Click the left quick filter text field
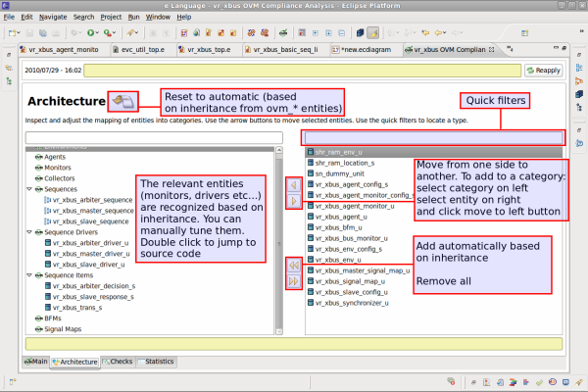 pyautogui.click(x=154, y=137)
